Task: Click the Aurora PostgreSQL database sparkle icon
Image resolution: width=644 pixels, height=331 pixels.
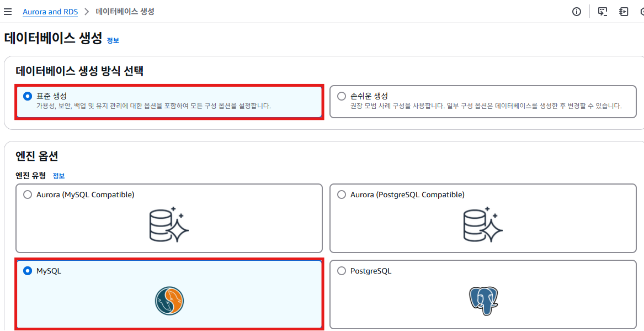Action: 483,225
